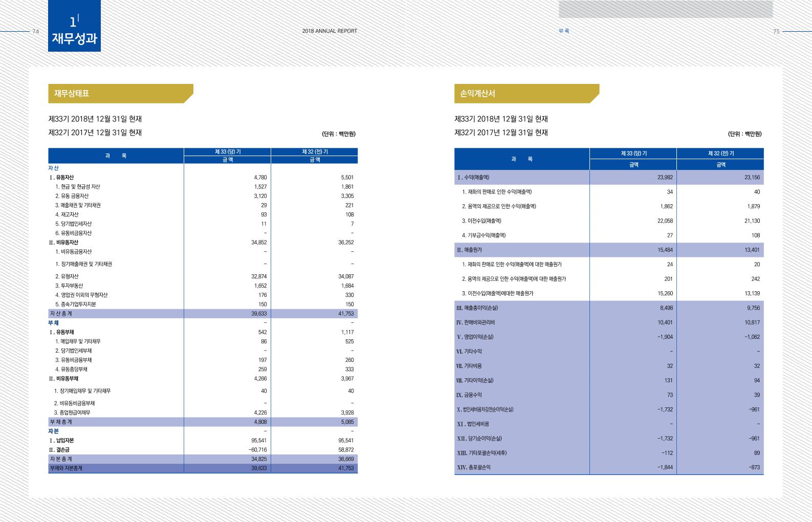Select the value 23,982 for 수익

[x=665, y=178]
